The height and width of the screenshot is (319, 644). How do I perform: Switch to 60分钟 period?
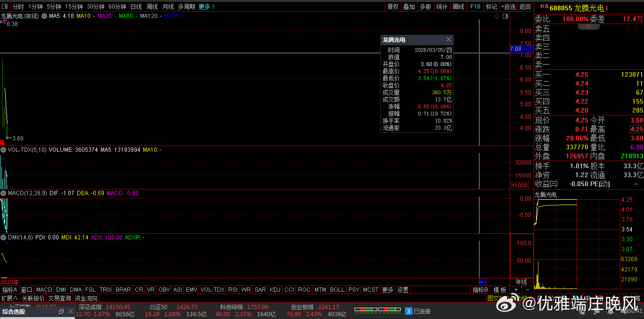(117, 7)
